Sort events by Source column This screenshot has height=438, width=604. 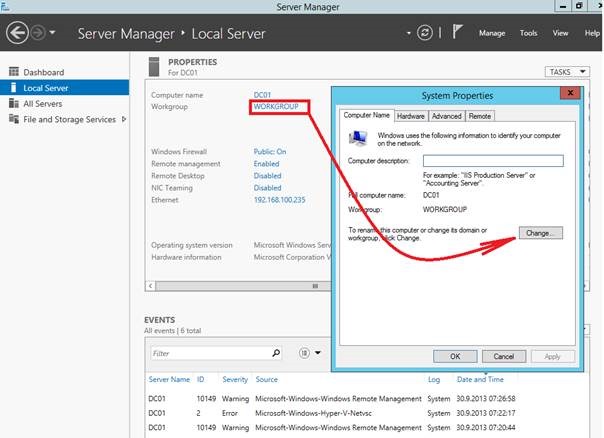click(266, 379)
